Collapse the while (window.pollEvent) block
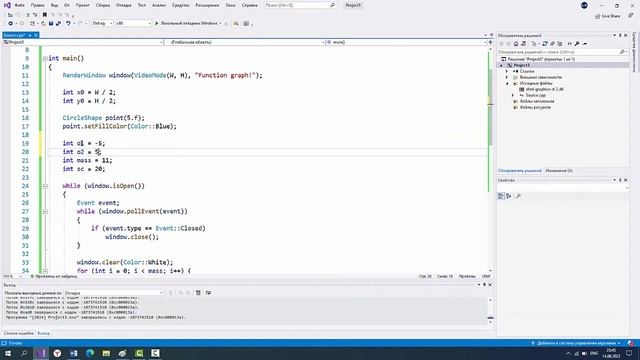The image size is (640, 360). pos(45,211)
